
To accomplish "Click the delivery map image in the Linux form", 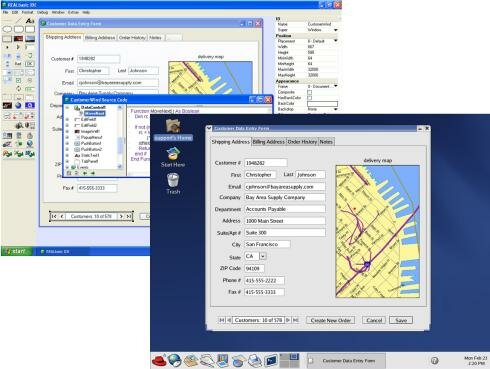I will click(x=377, y=231).
